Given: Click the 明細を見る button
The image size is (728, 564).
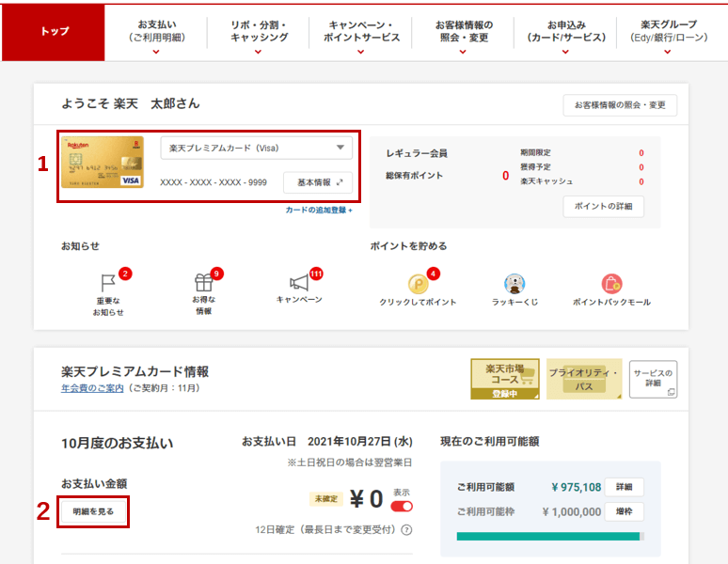Looking at the screenshot, I should point(93,511).
